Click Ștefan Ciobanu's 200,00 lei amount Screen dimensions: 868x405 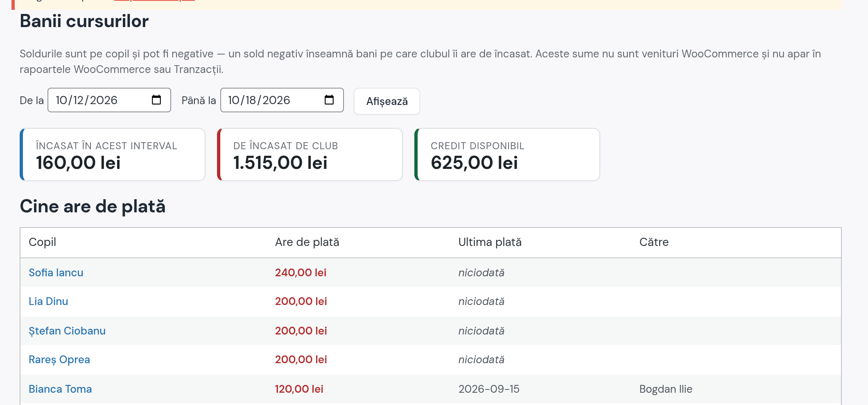click(301, 331)
